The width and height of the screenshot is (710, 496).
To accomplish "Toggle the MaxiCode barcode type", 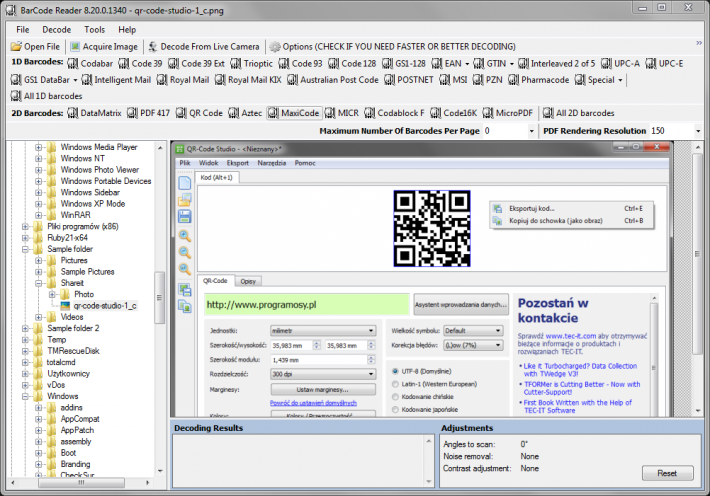I will [x=294, y=113].
